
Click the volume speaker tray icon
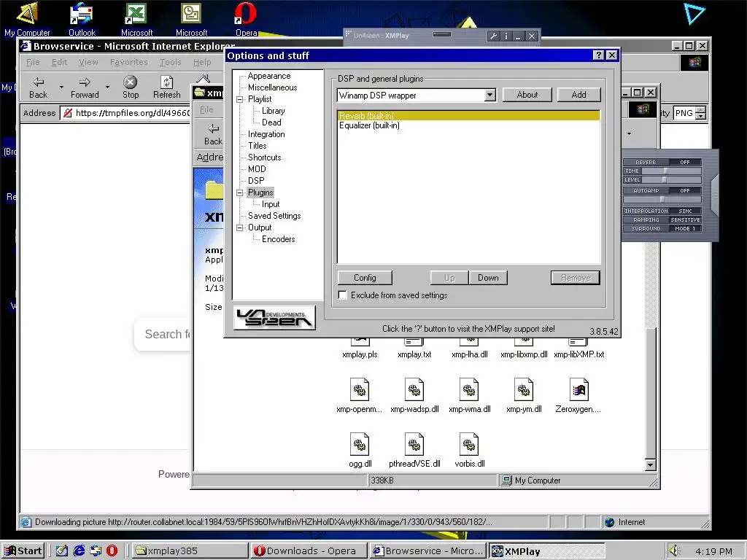coord(673,551)
